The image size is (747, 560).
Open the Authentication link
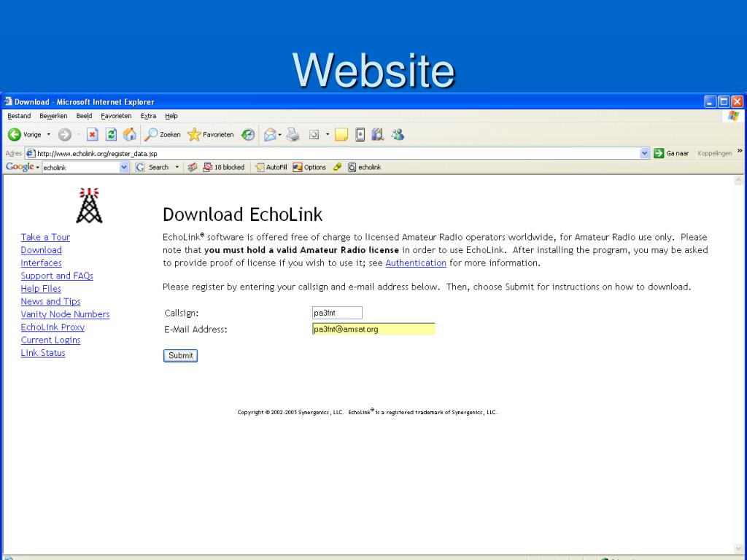(x=416, y=262)
